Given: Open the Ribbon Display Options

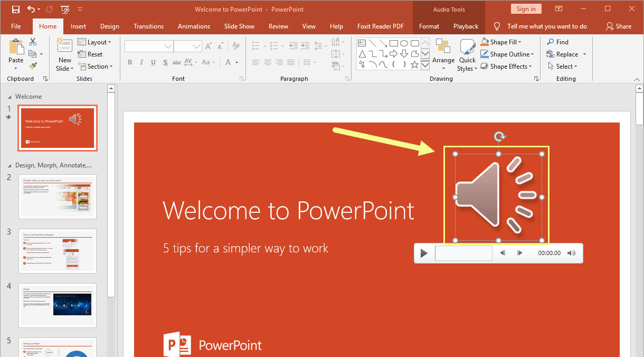Looking at the screenshot, I should click(559, 9).
